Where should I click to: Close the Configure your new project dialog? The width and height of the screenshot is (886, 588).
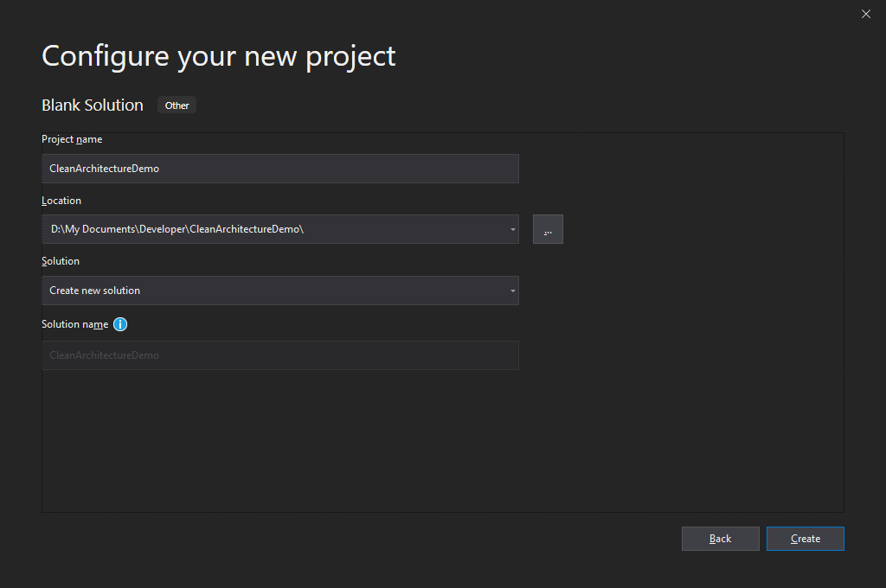click(866, 14)
